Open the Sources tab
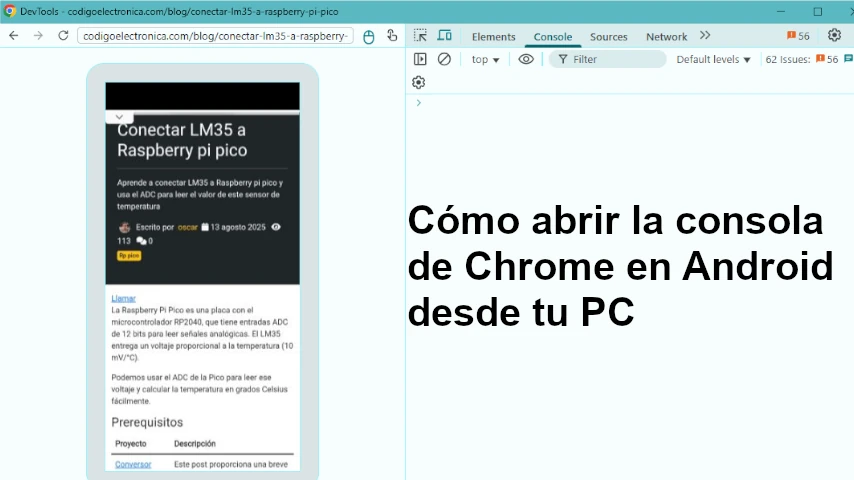This screenshot has height=480, width=854. click(x=608, y=37)
